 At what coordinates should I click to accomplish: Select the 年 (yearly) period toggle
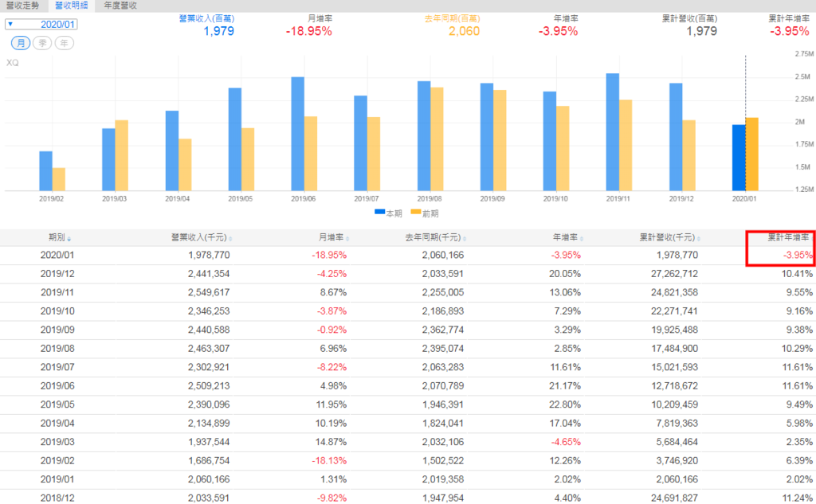[x=64, y=43]
